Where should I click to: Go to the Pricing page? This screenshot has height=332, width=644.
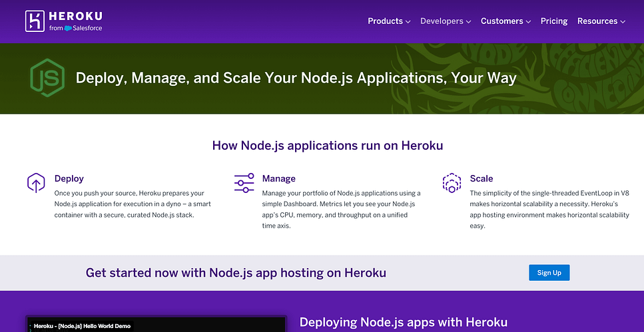554,21
